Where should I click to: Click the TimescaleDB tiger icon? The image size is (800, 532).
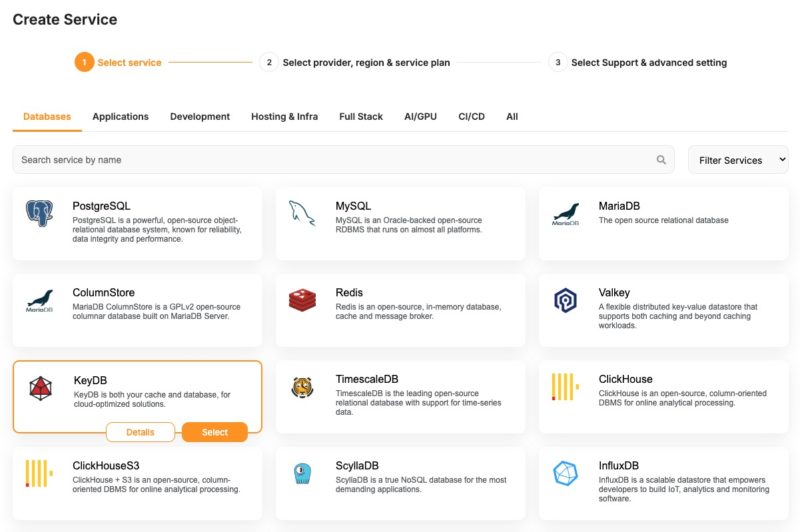302,387
